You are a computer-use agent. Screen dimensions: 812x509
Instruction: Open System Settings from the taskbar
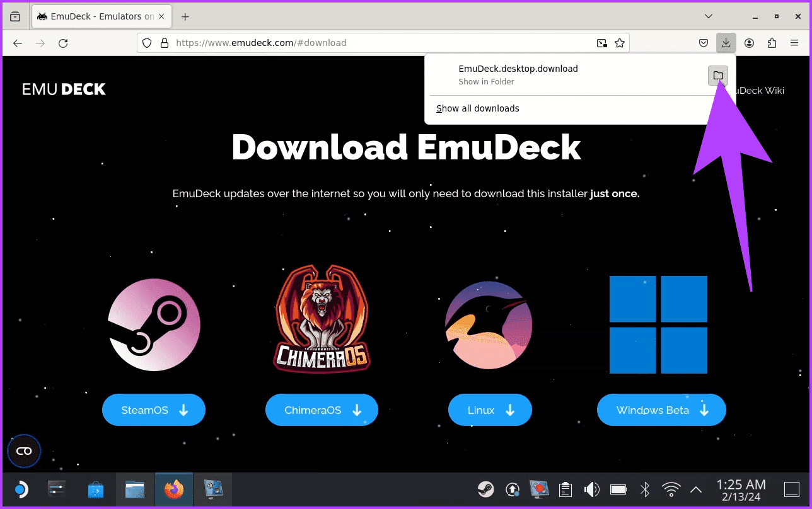tap(57, 489)
